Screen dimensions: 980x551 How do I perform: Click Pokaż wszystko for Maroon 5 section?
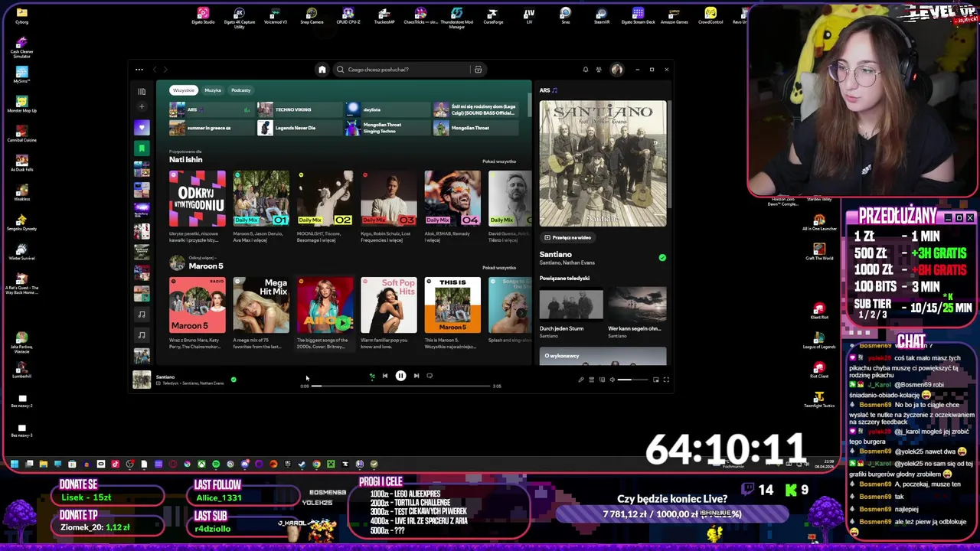tap(499, 268)
